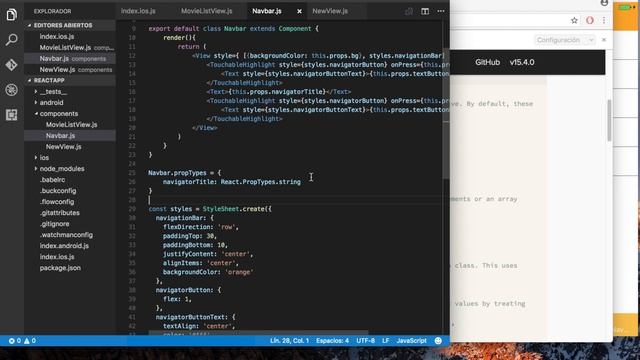Open MovieListView.js under components folder
This screenshot has height=360, width=640.
pyautogui.click(x=71, y=124)
